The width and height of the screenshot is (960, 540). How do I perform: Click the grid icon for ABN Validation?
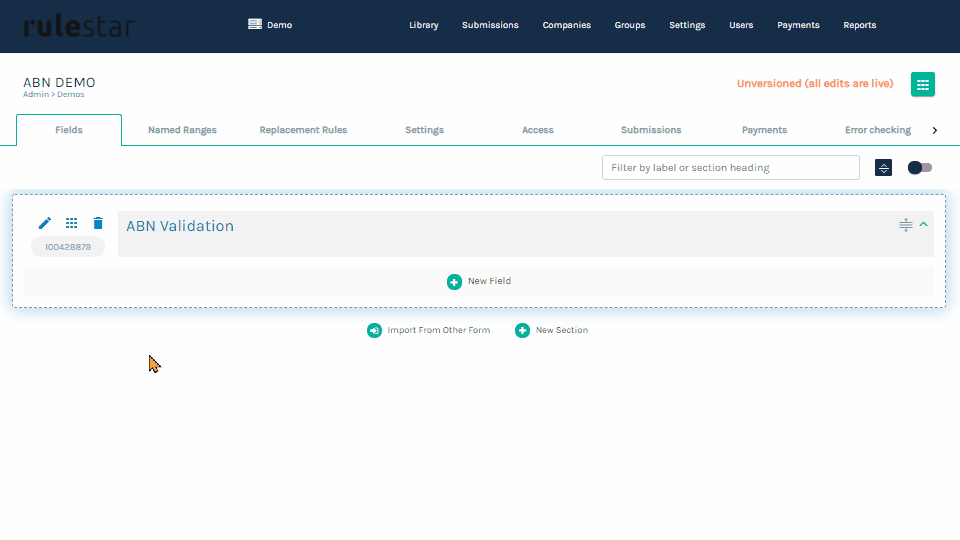click(72, 223)
